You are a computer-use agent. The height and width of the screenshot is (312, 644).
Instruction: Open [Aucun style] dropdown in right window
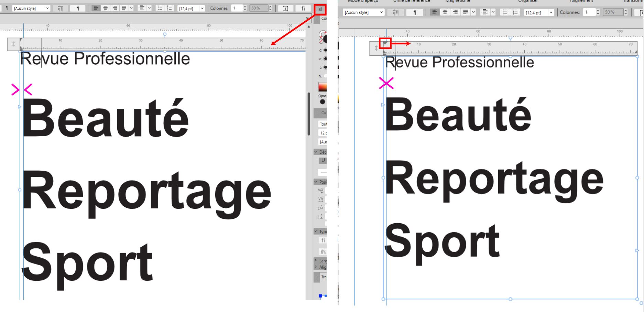tap(363, 12)
